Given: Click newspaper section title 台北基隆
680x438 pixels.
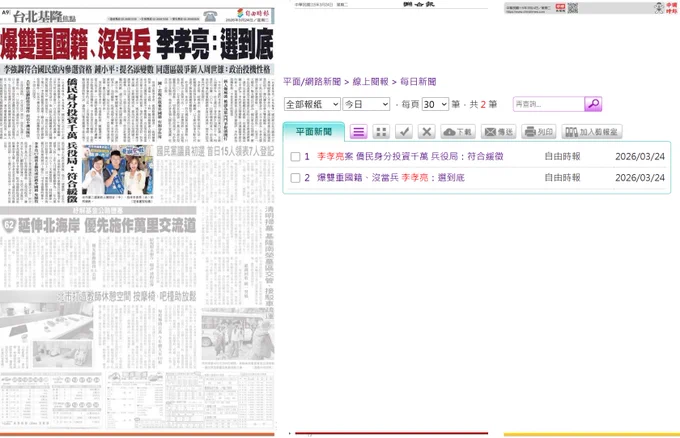Looking at the screenshot, I should (x=38, y=17).
